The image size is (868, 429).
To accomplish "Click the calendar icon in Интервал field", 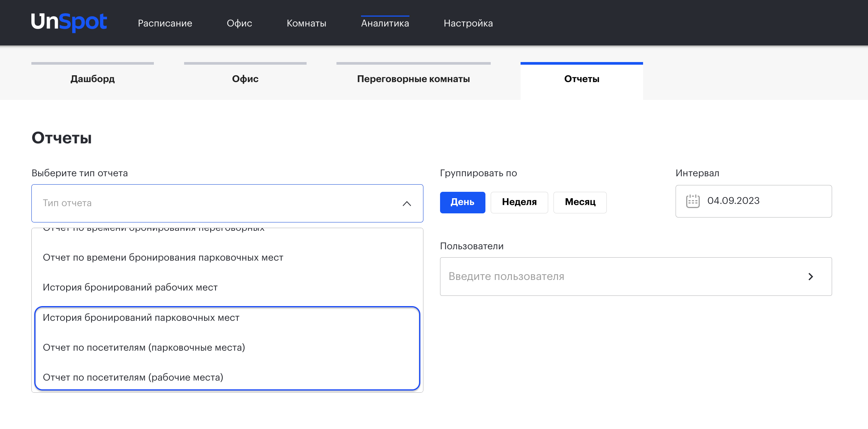I will [x=693, y=201].
